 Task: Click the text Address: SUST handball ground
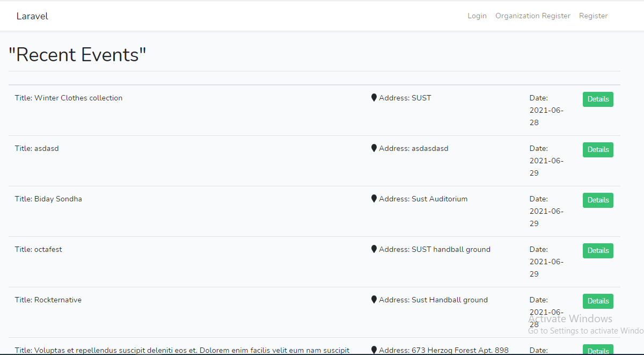[x=435, y=249]
